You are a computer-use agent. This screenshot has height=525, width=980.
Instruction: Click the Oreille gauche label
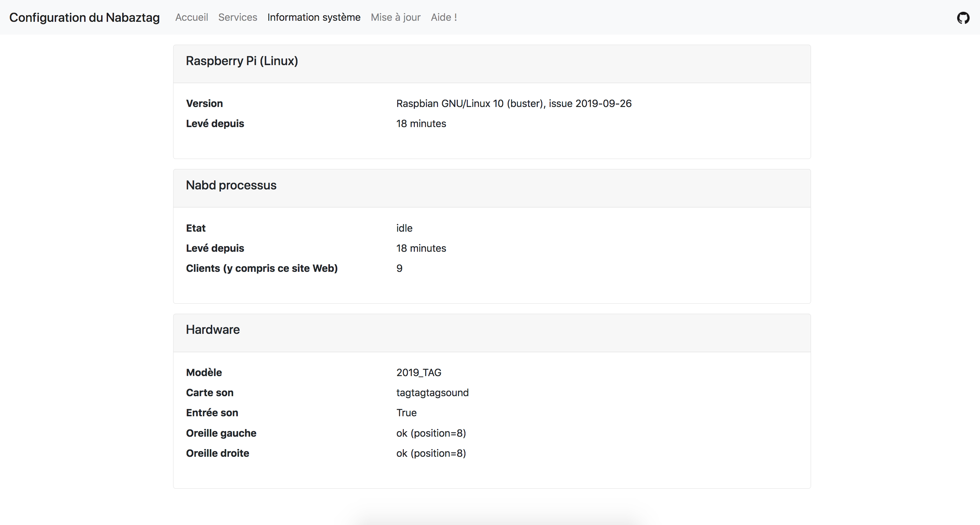[x=221, y=433]
